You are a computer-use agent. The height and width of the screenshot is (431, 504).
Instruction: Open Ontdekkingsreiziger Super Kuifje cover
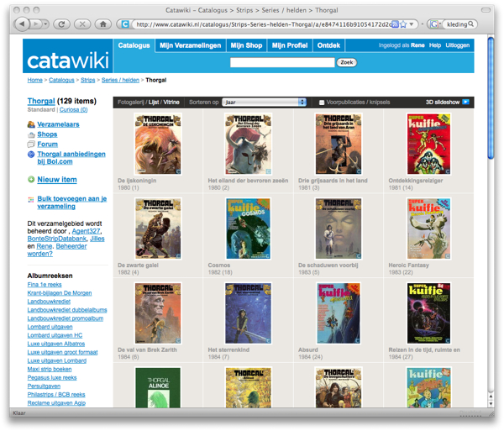click(x=428, y=144)
